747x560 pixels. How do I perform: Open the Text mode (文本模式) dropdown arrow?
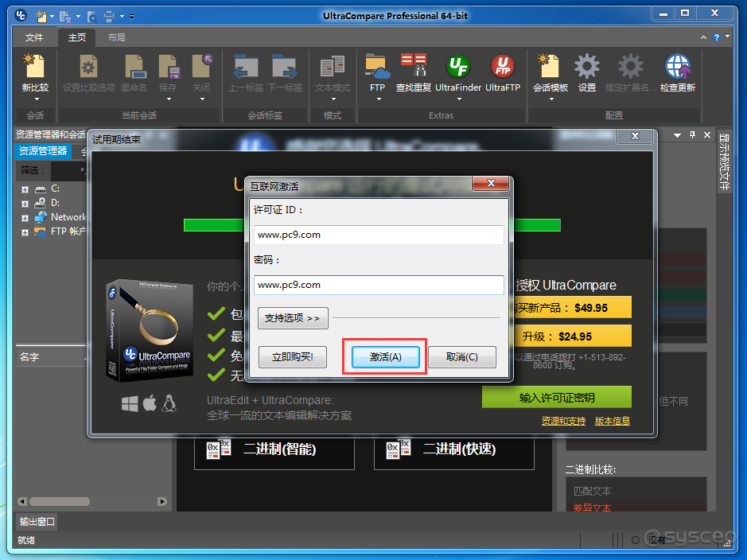[x=333, y=99]
